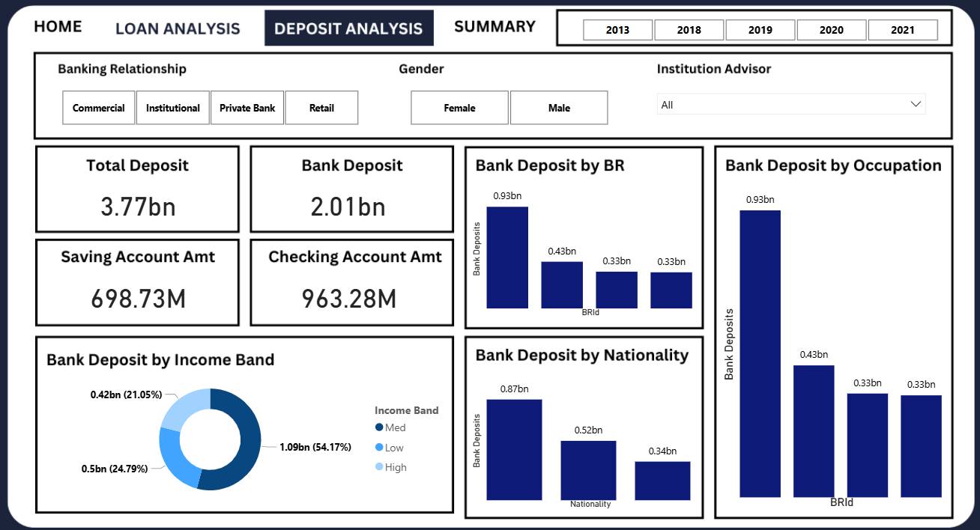
Task: Click the Bank Deposit by Occupation title
Action: coord(833,166)
